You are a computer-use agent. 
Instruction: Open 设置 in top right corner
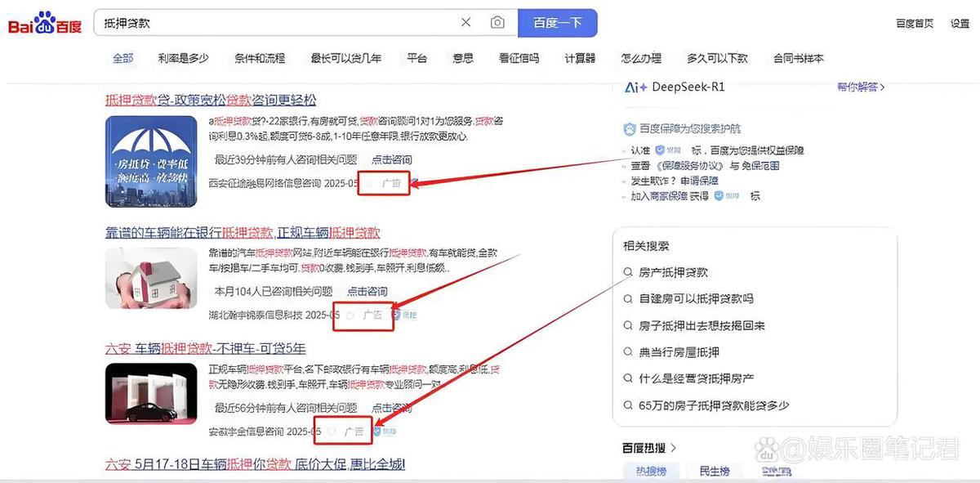tap(960, 24)
